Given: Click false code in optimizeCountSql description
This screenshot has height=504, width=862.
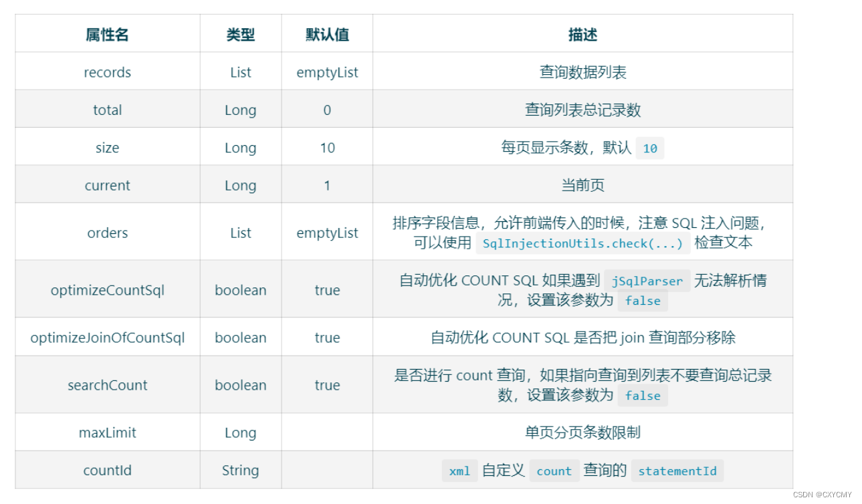Looking at the screenshot, I should click(x=643, y=301).
